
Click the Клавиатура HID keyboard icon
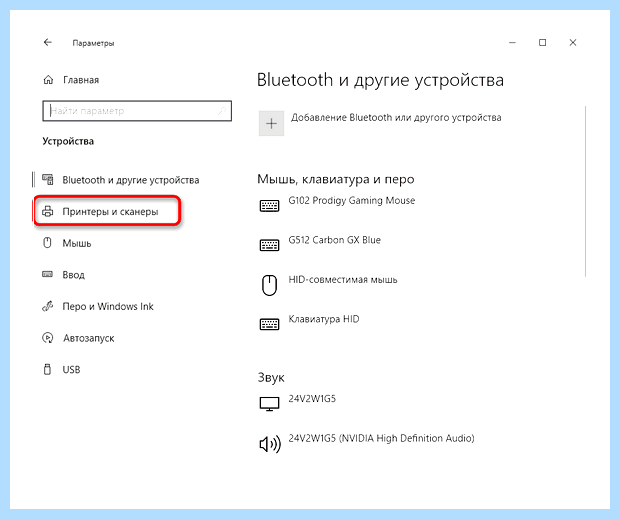269,324
